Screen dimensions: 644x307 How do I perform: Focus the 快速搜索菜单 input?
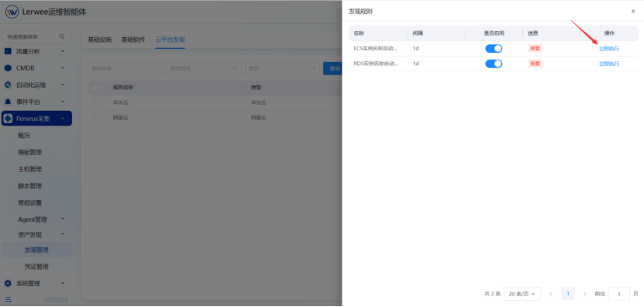pyautogui.click(x=36, y=36)
